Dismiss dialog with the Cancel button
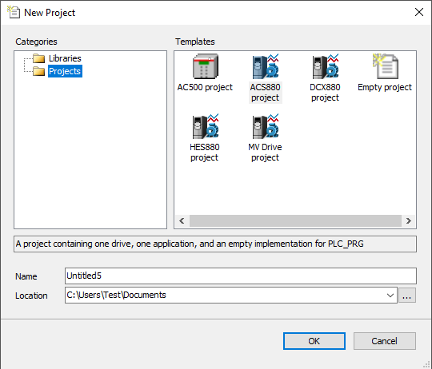The image size is (432, 369). [x=384, y=341]
